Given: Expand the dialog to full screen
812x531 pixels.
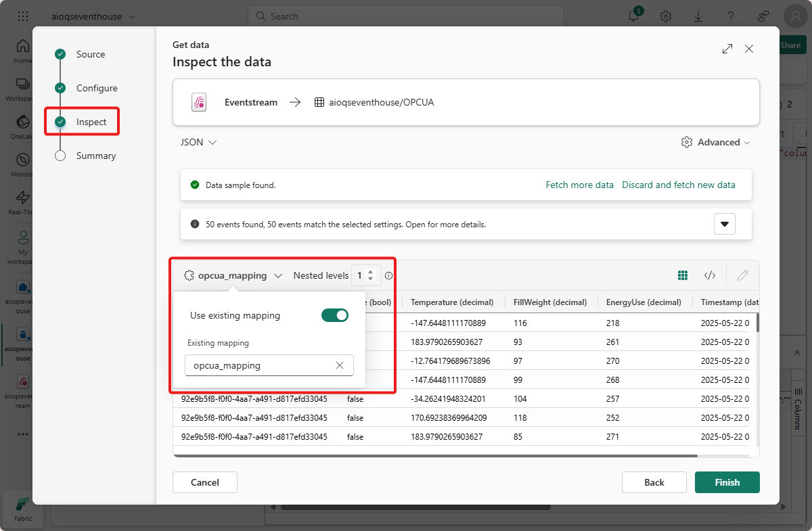Looking at the screenshot, I should pyautogui.click(x=727, y=49).
